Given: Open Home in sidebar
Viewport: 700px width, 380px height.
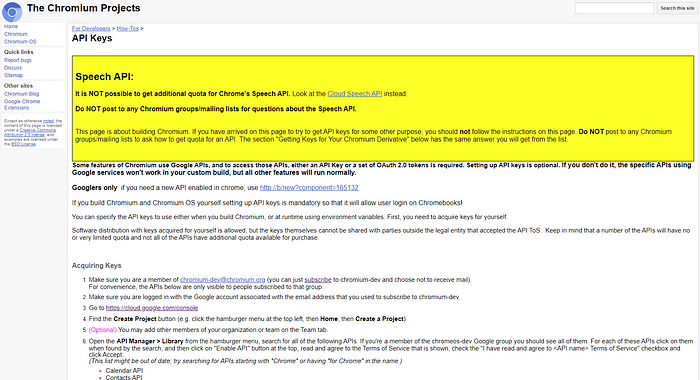Looking at the screenshot, I should click(x=11, y=26).
